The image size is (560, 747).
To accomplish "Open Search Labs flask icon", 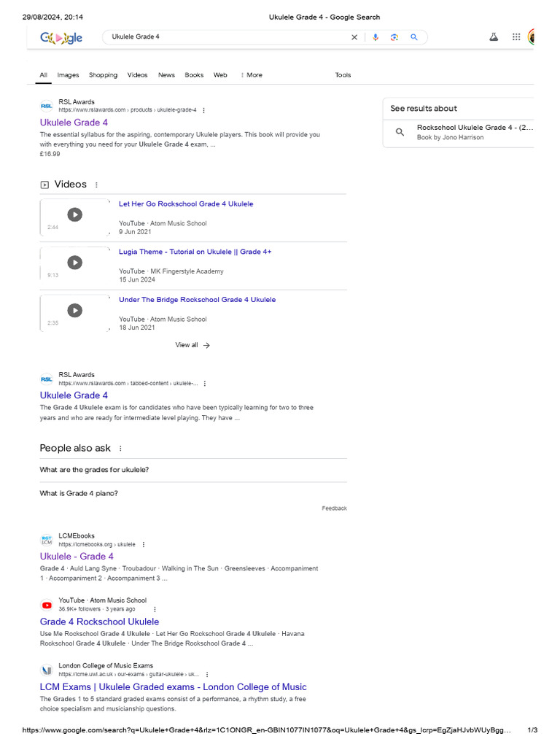I will click(494, 37).
